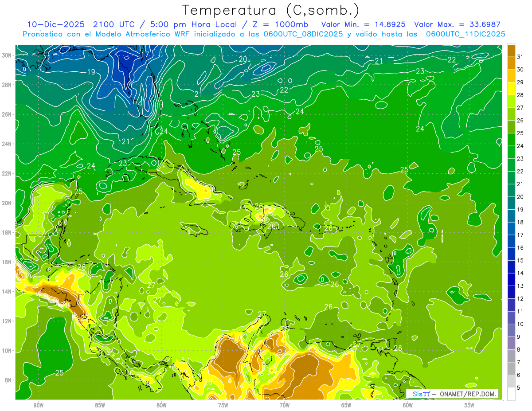Click the "10N" latitude axis label
This screenshot has width=532, height=411.
(7, 351)
